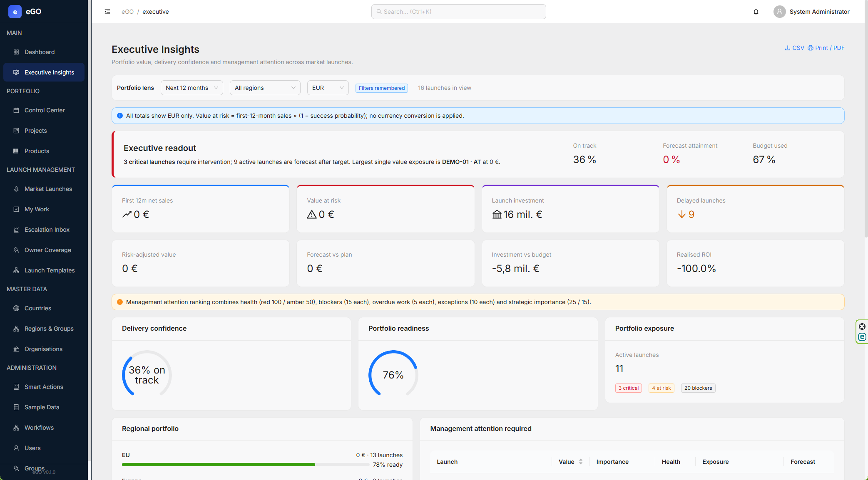Click the floating close X icon at right edge
The image size is (868, 480).
[x=862, y=327]
